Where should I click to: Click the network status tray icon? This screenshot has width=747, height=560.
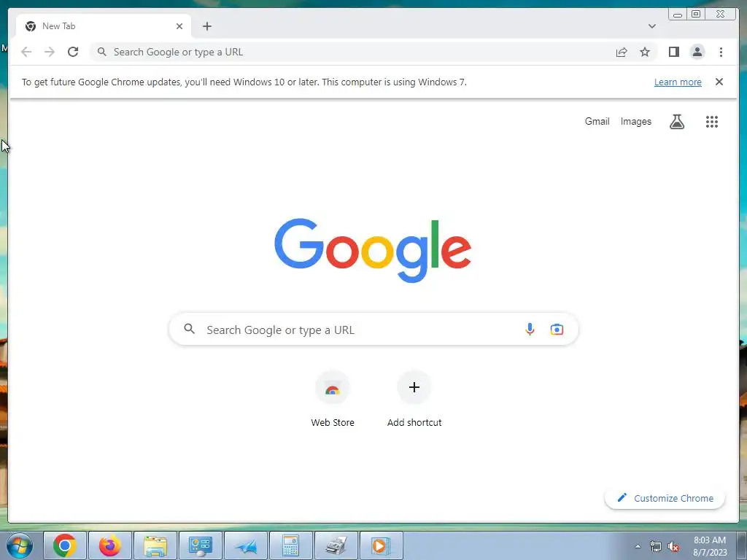(x=656, y=547)
